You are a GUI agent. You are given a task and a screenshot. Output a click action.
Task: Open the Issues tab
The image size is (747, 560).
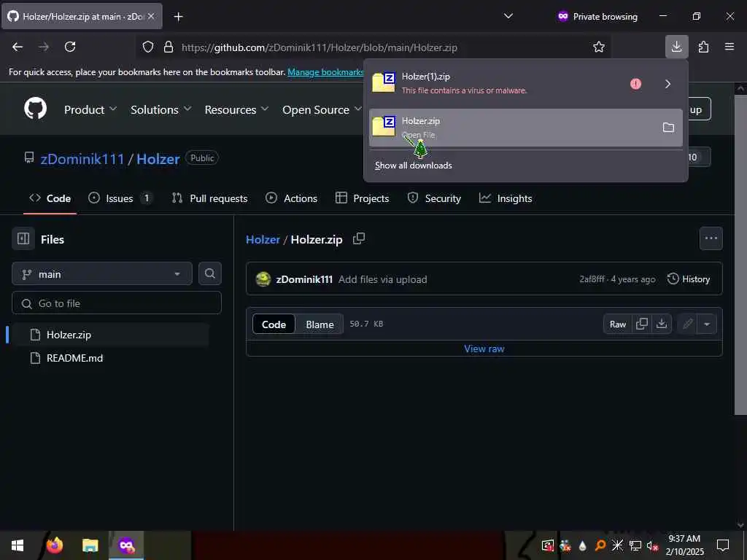pos(120,198)
